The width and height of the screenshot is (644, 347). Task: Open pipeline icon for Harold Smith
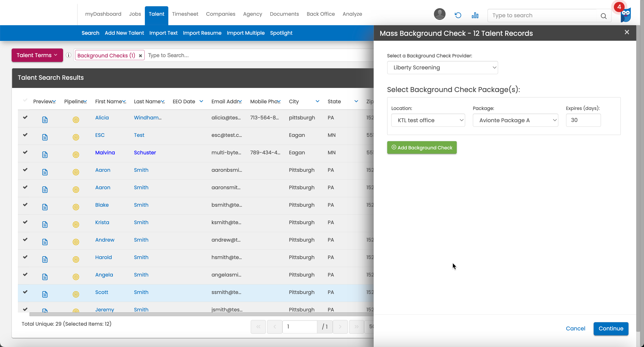[76, 259]
